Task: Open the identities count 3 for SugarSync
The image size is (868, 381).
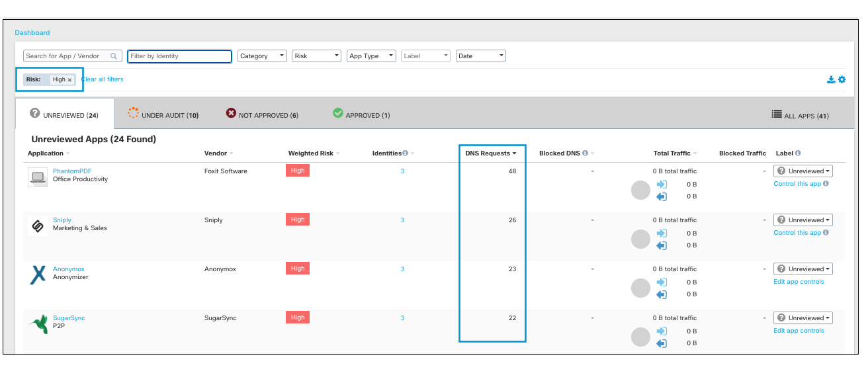Action: tap(402, 318)
